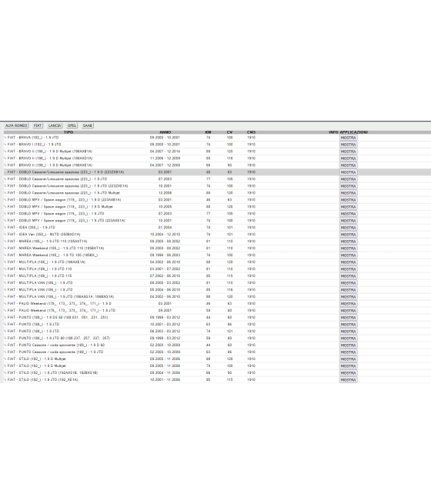The height and width of the screenshot is (504, 431).
Task: Click the arrow icon beside STILO 1.9 JTD (192_XE1A)
Action: point(5,380)
